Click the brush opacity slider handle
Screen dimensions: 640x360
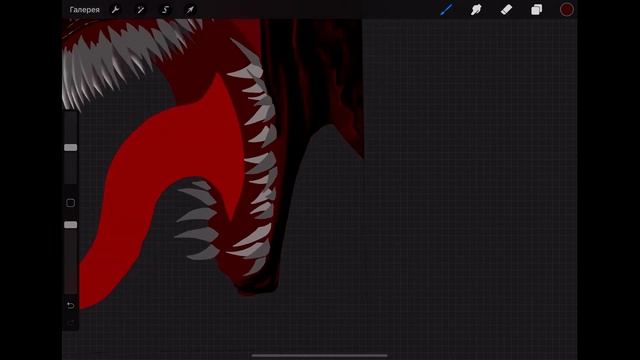click(71, 225)
